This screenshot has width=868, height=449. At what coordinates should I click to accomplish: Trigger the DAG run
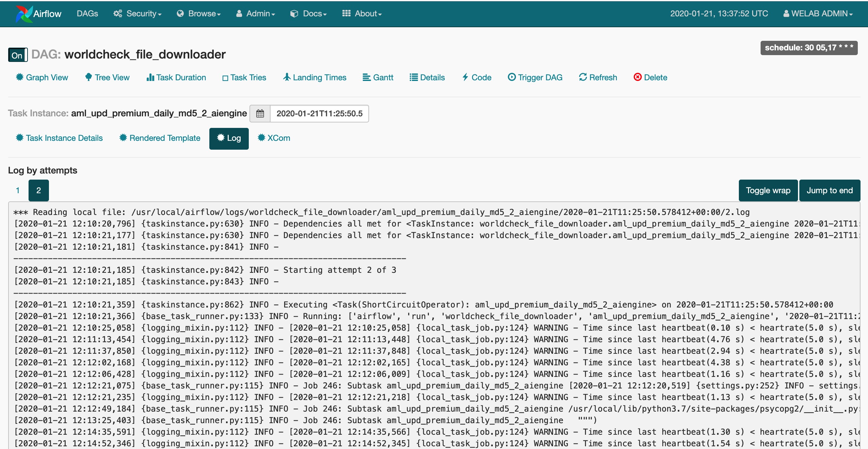[x=535, y=78]
